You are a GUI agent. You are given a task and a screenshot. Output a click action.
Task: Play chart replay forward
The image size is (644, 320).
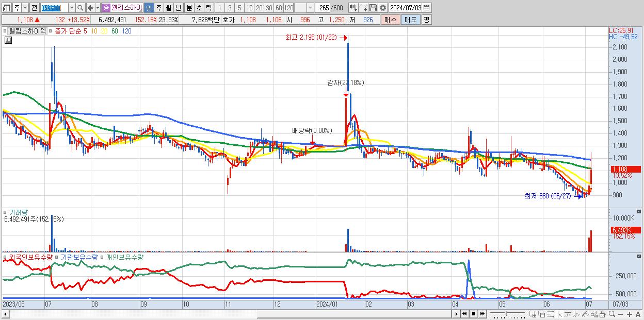[457, 314]
